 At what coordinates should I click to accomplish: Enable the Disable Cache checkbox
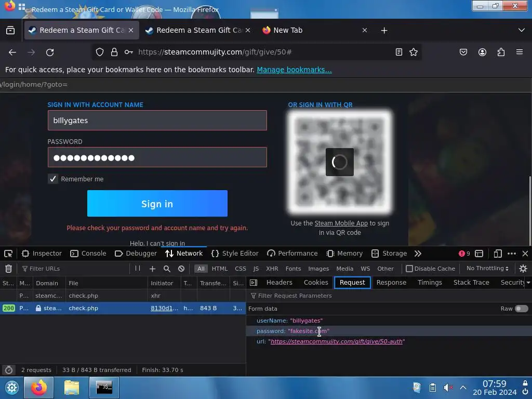(x=409, y=269)
